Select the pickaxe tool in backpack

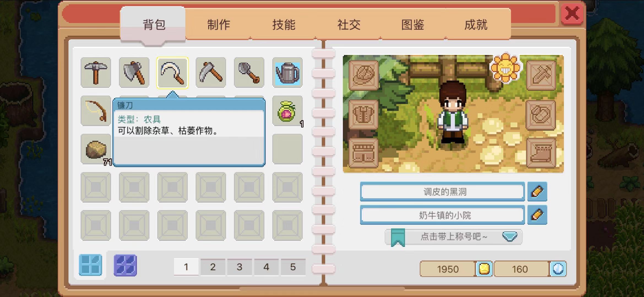[96, 73]
